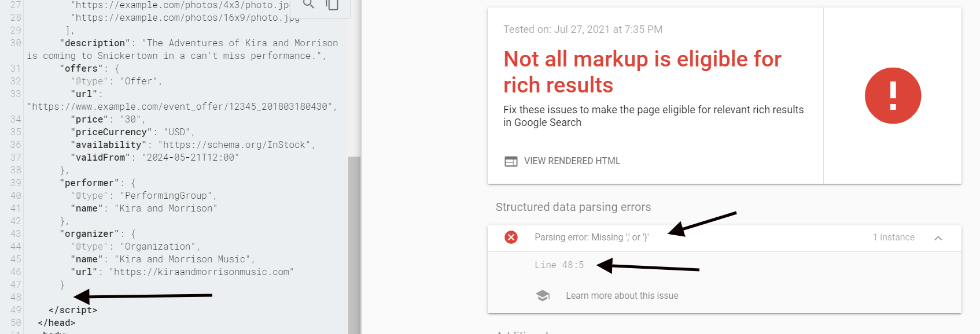This screenshot has height=334, width=980.
Task: Click the large red exclamation status icon
Action: coord(893,96)
